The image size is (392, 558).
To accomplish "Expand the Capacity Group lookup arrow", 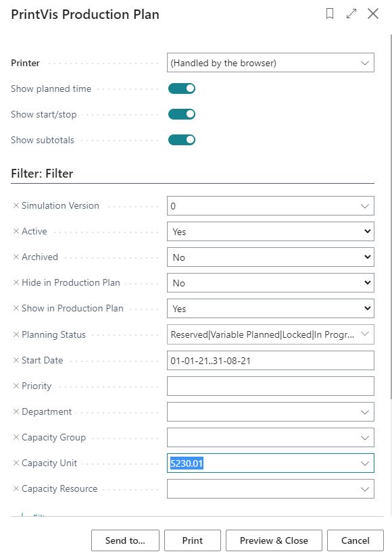I will (x=364, y=437).
